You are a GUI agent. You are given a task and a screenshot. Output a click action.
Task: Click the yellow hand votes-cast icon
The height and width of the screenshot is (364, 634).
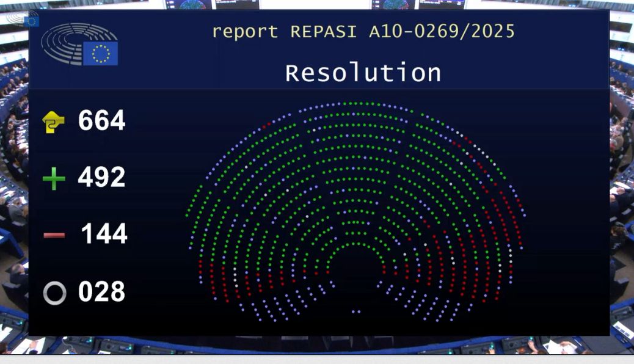[53, 122]
